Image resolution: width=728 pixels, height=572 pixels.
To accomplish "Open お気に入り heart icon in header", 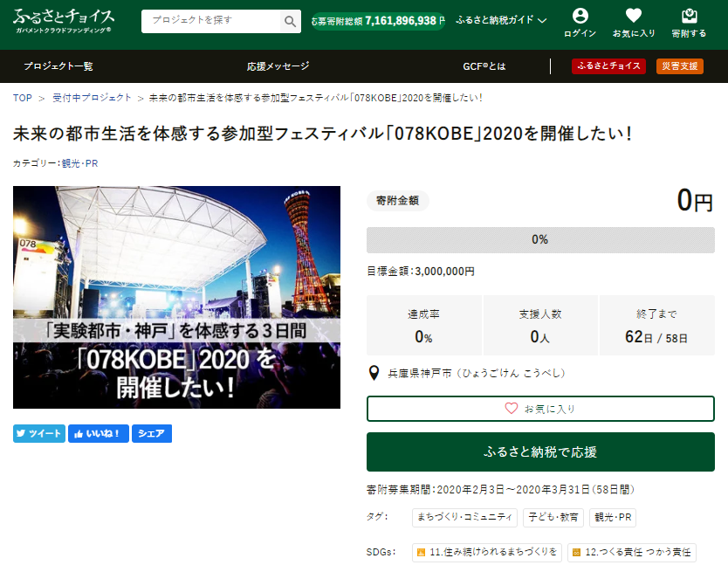I will click(633, 23).
